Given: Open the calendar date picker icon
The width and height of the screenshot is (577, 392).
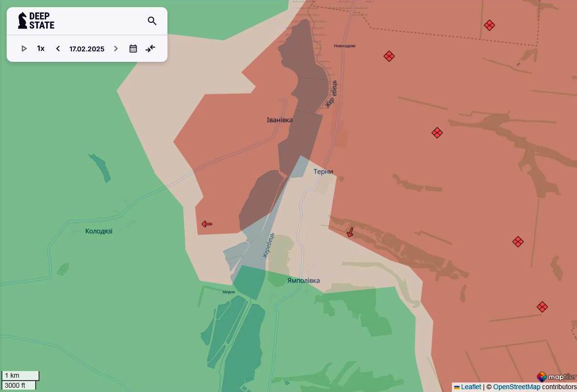Looking at the screenshot, I should (x=133, y=48).
